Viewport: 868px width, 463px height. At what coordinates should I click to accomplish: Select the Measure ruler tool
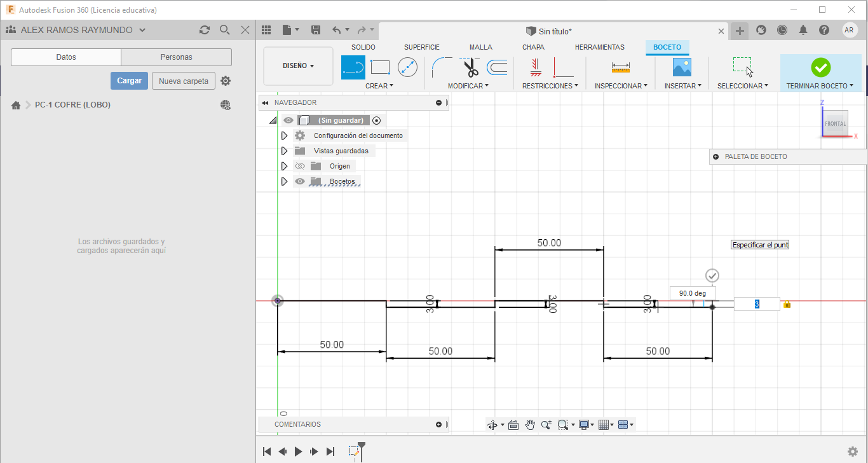621,67
